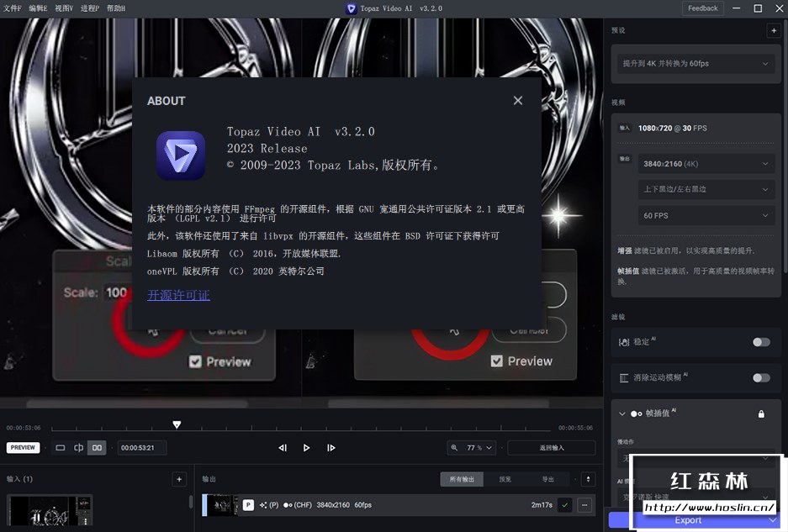The width and height of the screenshot is (788, 532).
Task: Play the video preview
Action: (307, 448)
